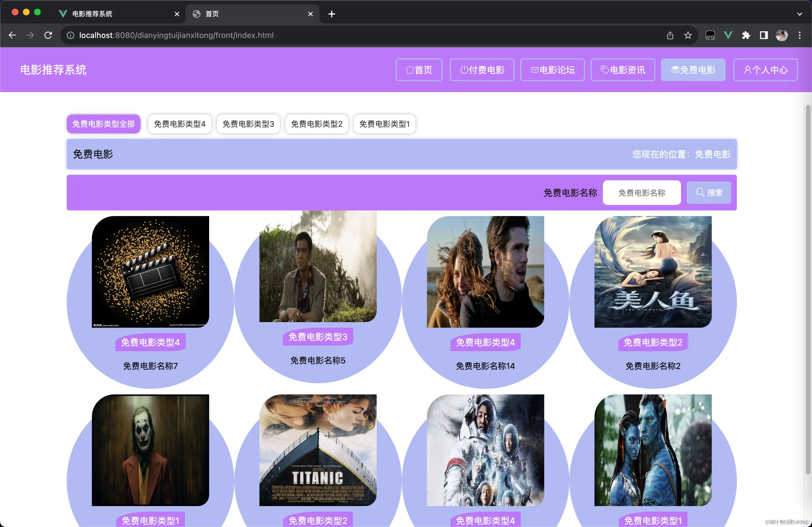Open a new browser tab

point(331,14)
